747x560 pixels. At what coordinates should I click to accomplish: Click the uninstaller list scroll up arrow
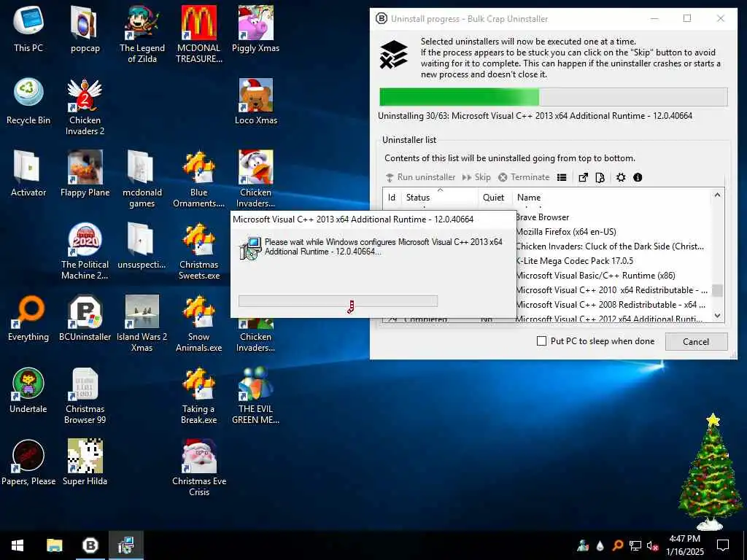(x=718, y=195)
